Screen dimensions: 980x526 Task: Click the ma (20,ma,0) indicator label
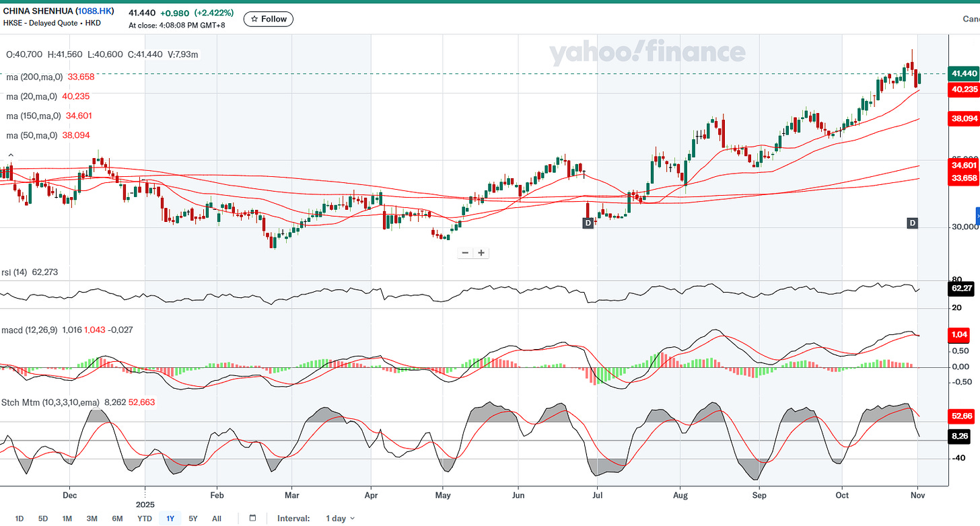tap(31, 96)
